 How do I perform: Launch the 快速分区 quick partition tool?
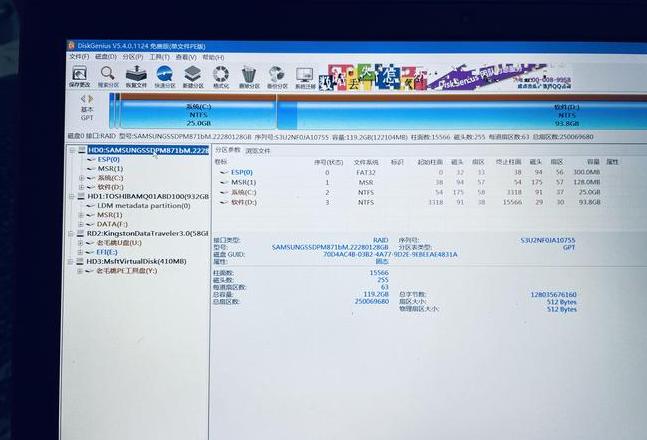click(165, 77)
